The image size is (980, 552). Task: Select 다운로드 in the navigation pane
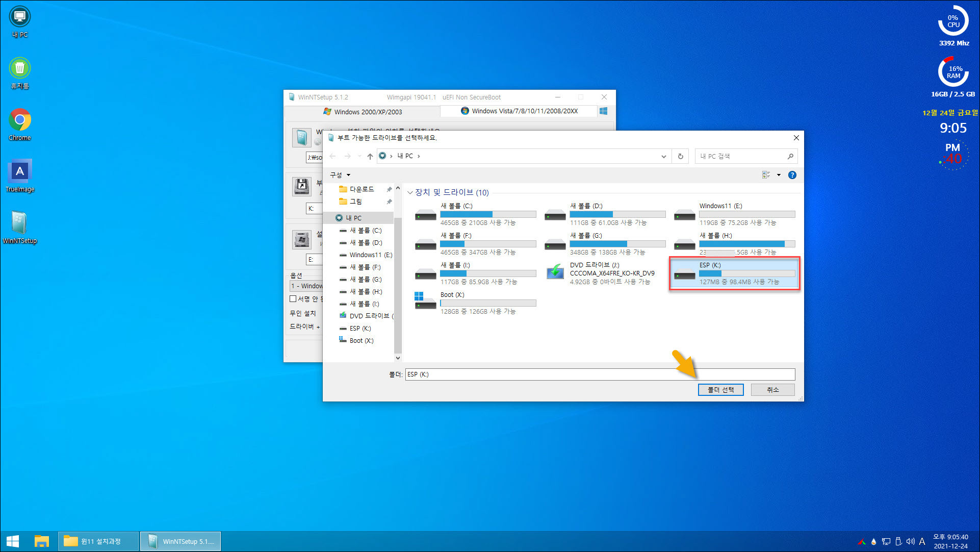point(361,189)
